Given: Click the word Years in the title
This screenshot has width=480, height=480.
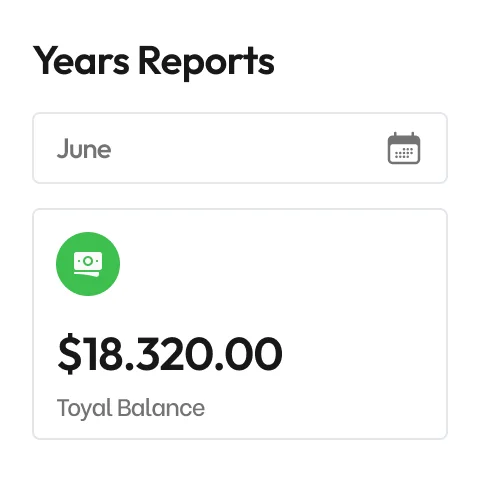Looking at the screenshot, I should coord(81,61).
